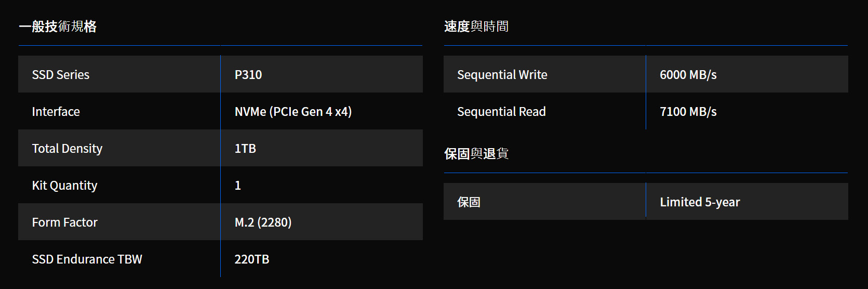
Task: Select the 1TB density value
Action: 245,149
